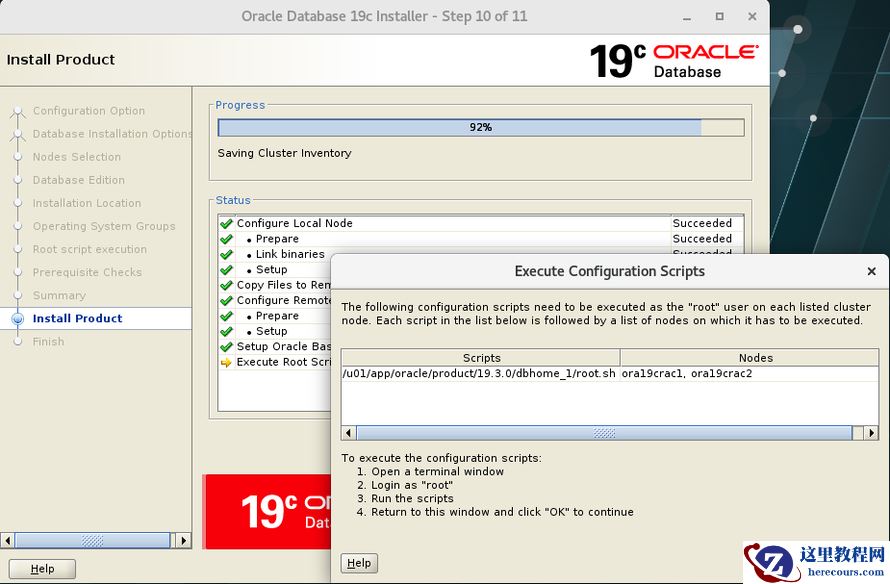Select the Configure Local Node status row
Screen dimensions: 890x584
point(480,224)
